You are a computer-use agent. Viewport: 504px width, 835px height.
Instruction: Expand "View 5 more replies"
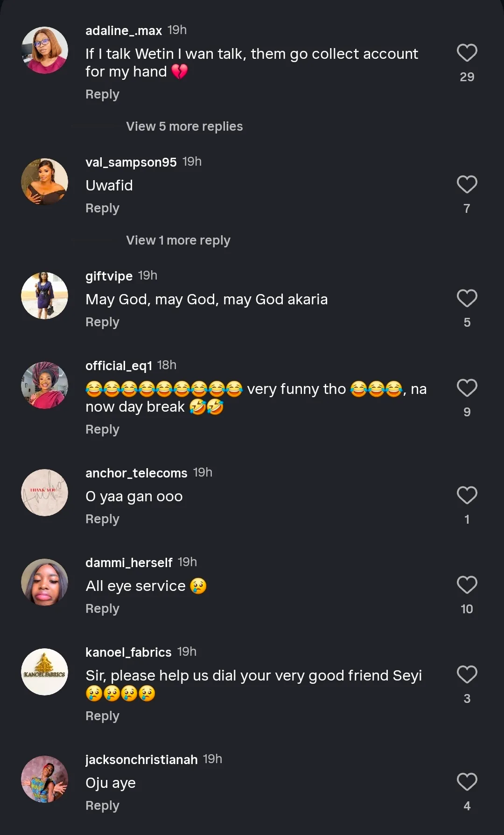[x=184, y=126]
